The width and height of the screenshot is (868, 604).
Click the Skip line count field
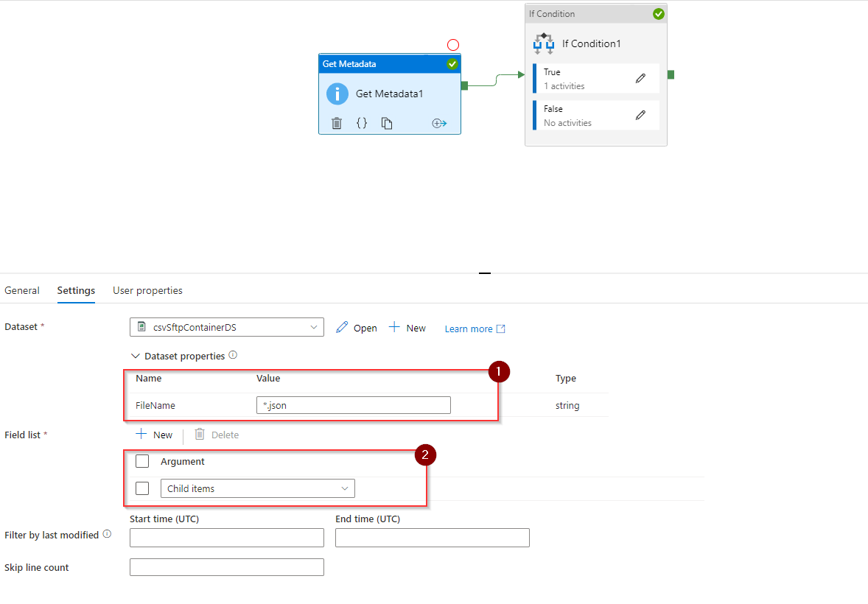(227, 567)
